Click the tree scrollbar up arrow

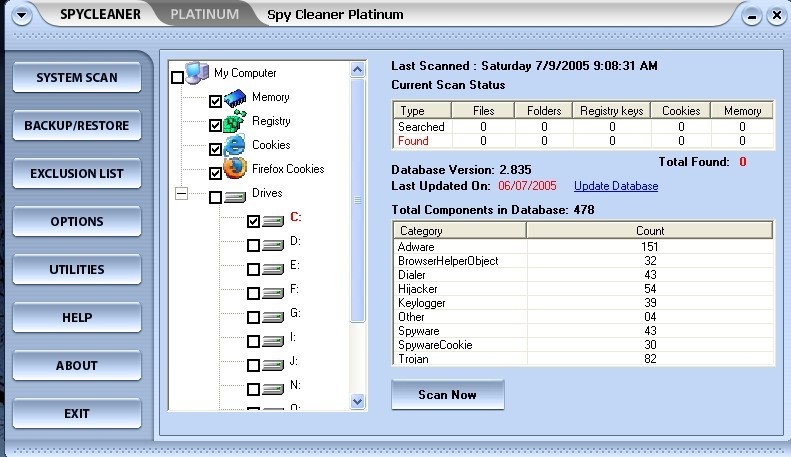coord(358,70)
